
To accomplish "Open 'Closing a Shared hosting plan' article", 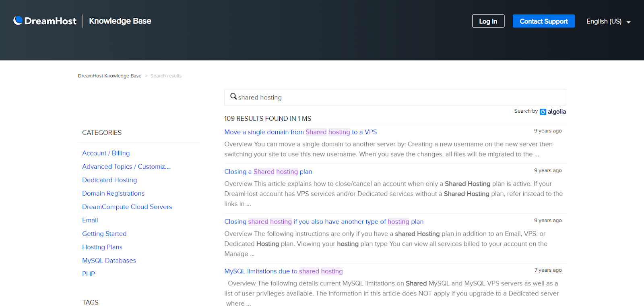I will pyautogui.click(x=268, y=172).
